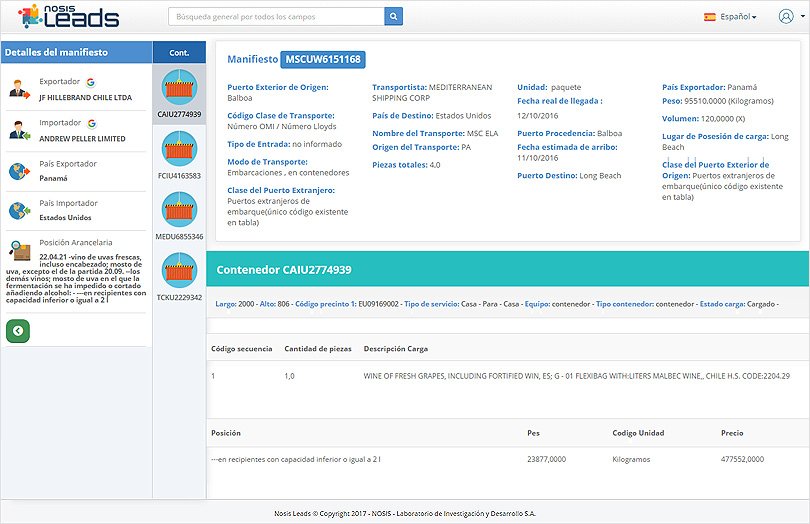Click the Volumen 120,0000 value
The width and height of the screenshot is (810, 524).
[x=723, y=119]
